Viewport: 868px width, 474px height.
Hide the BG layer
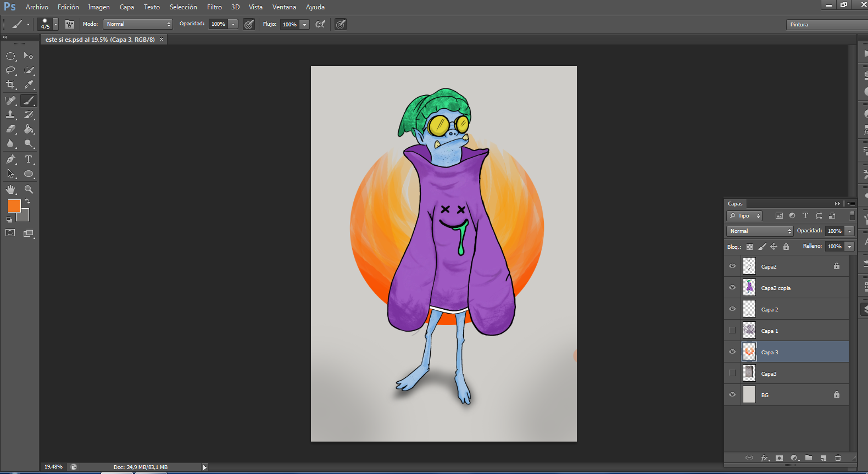pyautogui.click(x=732, y=394)
